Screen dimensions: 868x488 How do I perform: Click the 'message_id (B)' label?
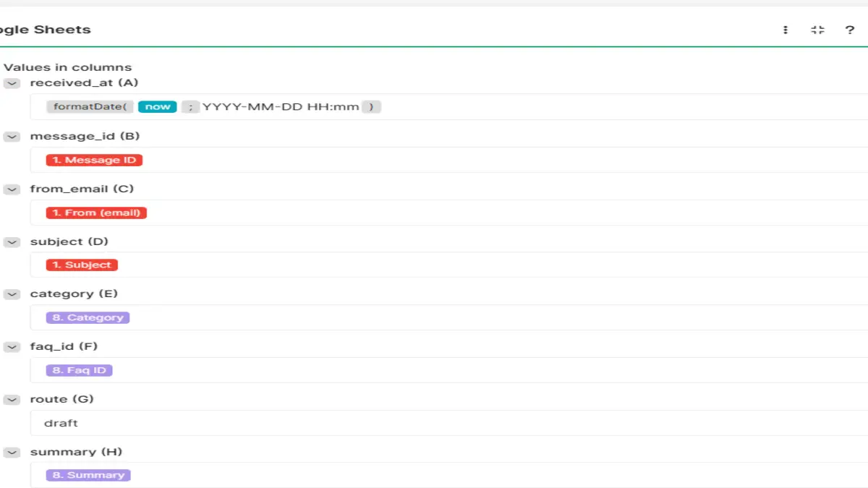point(85,136)
